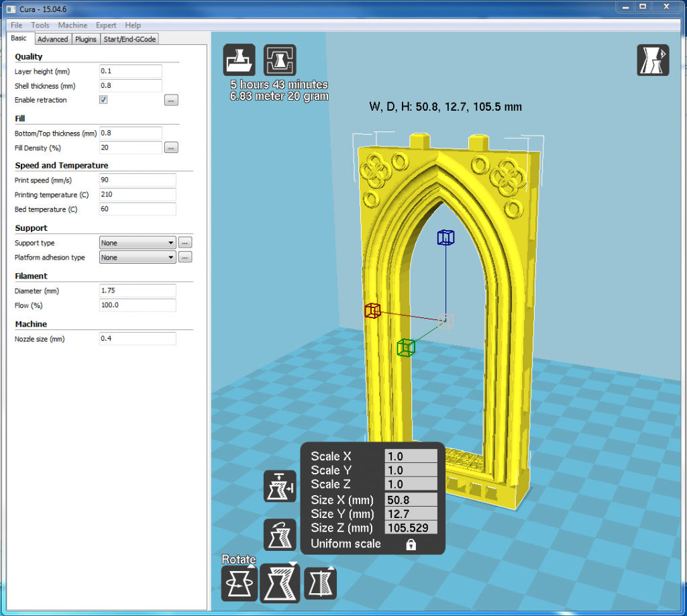Open the Machine menu
The height and width of the screenshot is (616, 687).
click(x=72, y=25)
